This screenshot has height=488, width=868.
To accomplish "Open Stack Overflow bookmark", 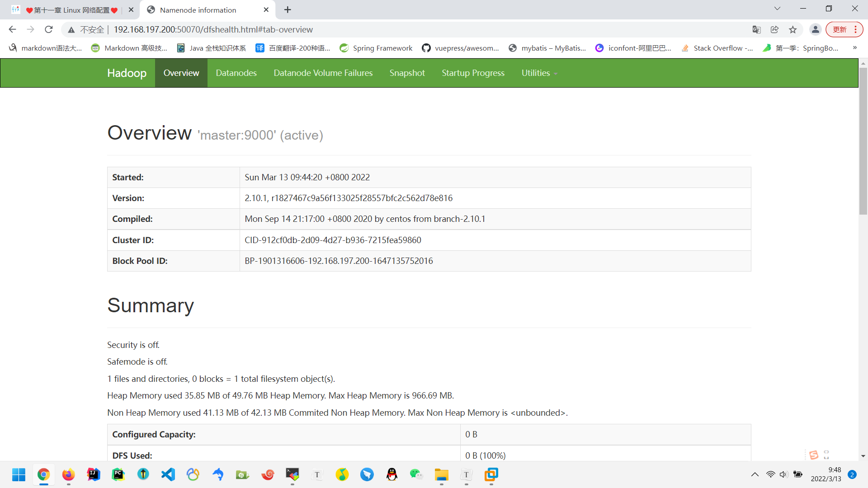I will coord(717,48).
